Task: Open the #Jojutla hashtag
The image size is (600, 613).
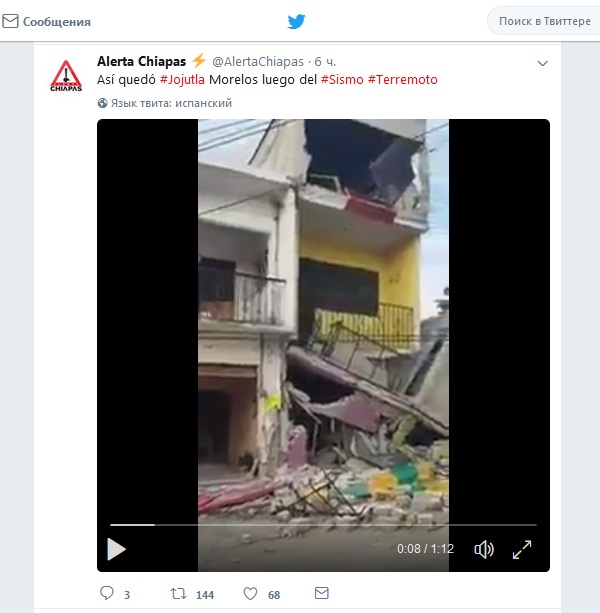Action: pyautogui.click(x=182, y=80)
